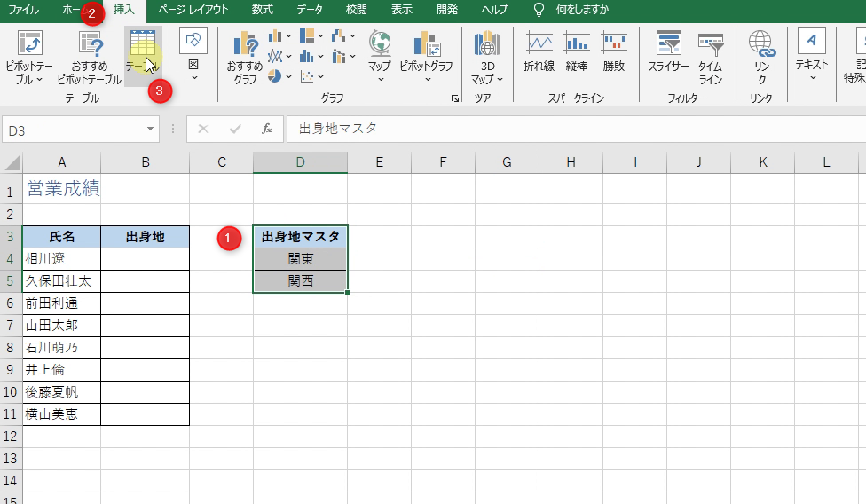866x504 pixels.
Task: Expand the Name Box dropdown arrow
Action: [x=151, y=130]
